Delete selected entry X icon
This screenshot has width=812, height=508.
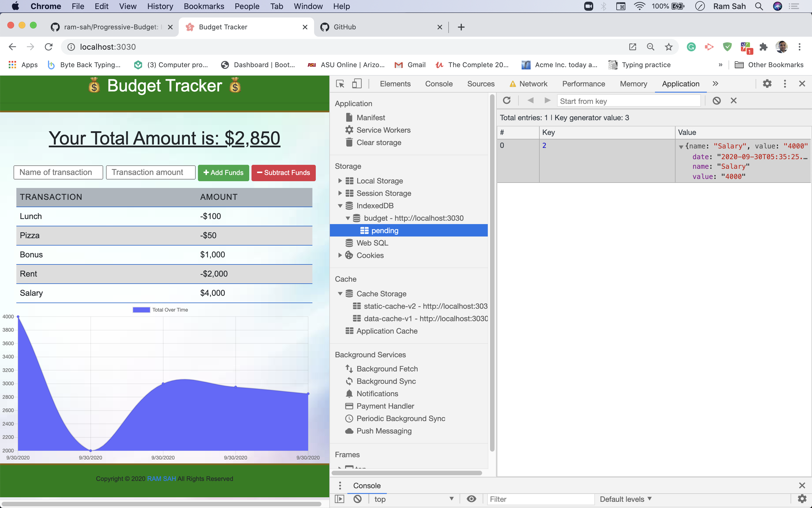[x=734, y=100]
